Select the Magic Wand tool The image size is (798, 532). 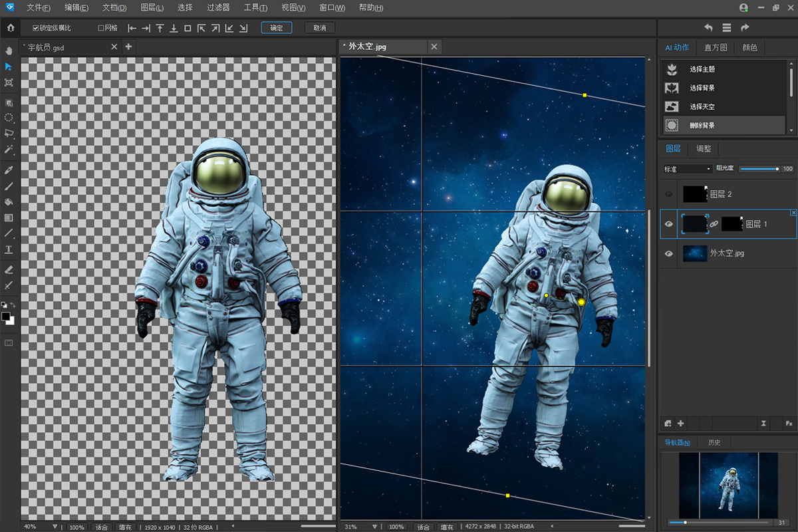[x=9, y=150]
